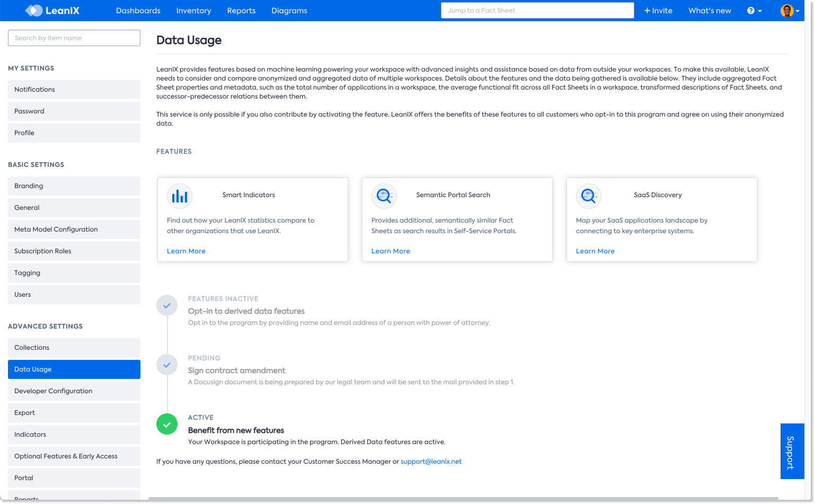Click the Pending step checkmark icon
The height and width of the screenshot is (504, 815).
point(167,365)
